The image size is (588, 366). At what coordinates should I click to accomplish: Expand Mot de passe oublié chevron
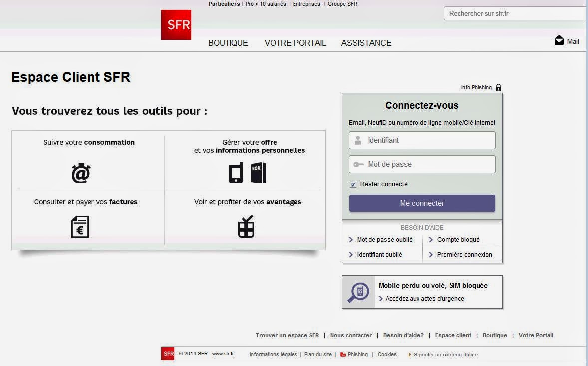tap(351, 240)
